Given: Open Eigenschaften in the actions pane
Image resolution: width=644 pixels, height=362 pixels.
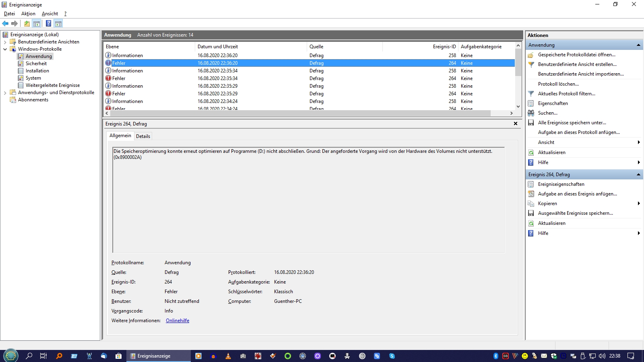Looking at the screenshot, I should 553,103.
